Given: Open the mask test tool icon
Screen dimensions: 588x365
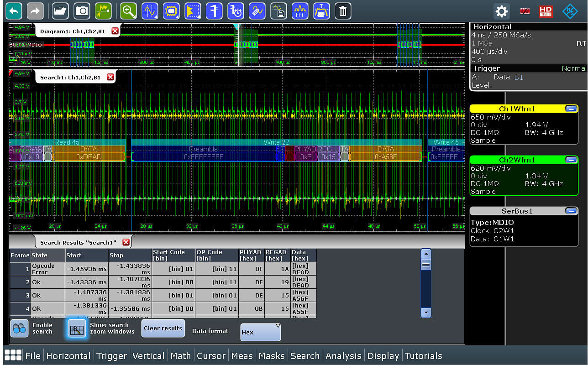Looking at the screenshot, I should pos(171,11).
